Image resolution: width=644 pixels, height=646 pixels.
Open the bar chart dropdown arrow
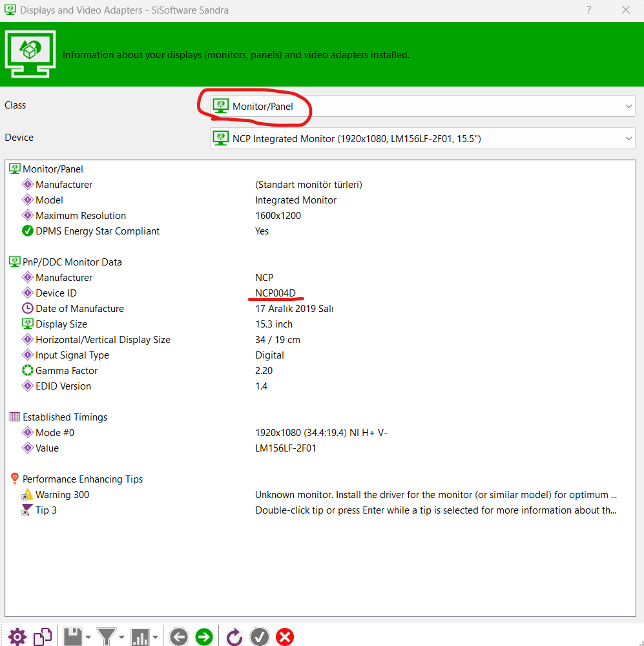click(155, 638)
